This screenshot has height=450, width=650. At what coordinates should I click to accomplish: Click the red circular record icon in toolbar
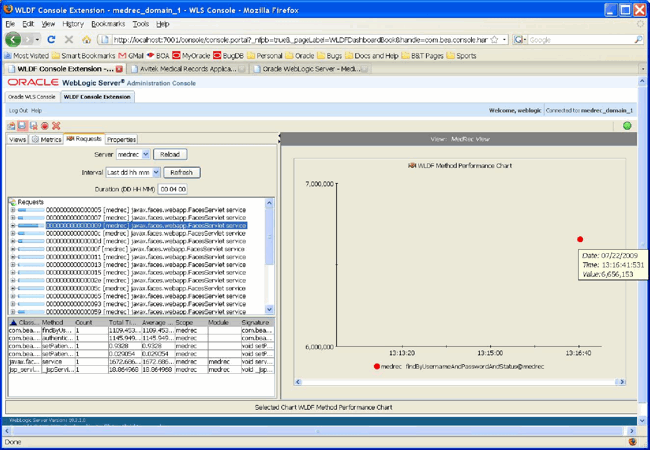(45, 126)
